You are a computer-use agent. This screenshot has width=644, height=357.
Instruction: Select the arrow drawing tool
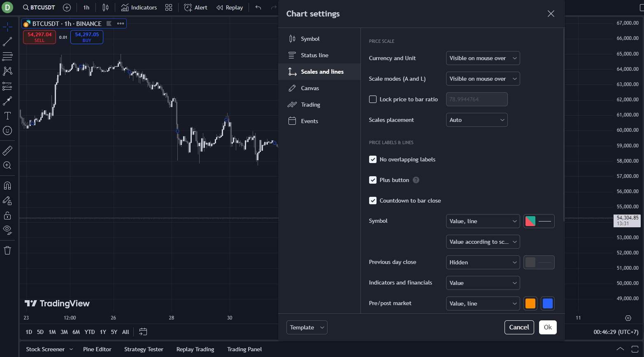[7, 100]
